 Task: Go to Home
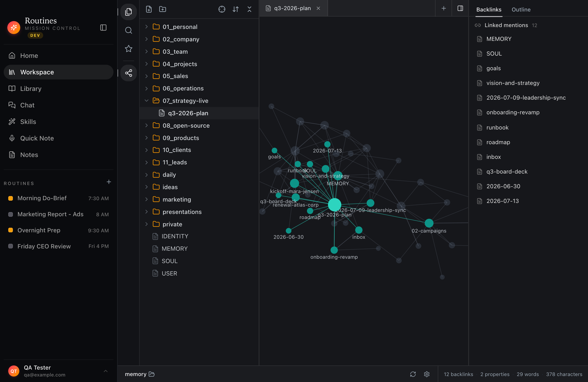click(59, 56)
